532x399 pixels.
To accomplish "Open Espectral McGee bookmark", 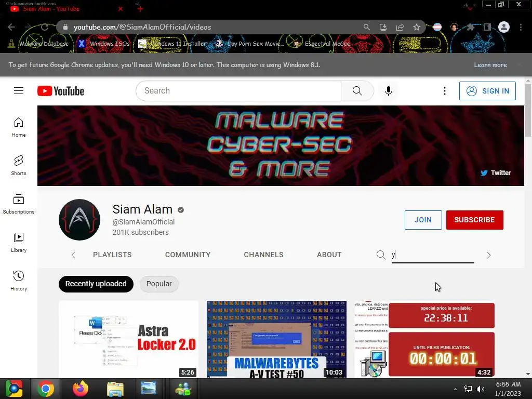I will (x=322, y=44).
